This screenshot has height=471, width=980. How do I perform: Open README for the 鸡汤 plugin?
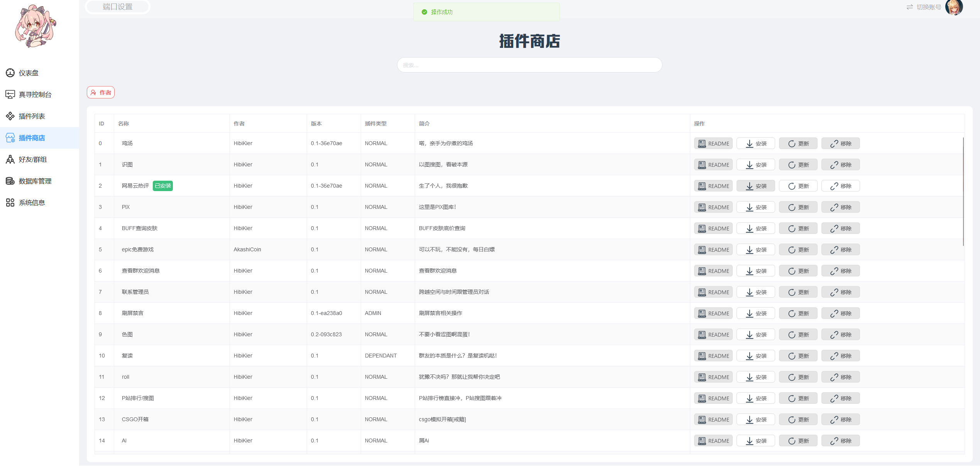[713, 143]
